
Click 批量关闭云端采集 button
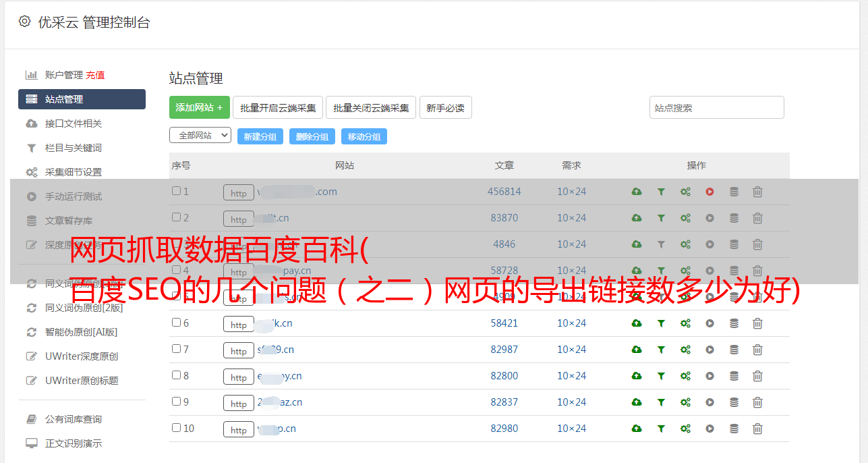(x=371, y=107)
